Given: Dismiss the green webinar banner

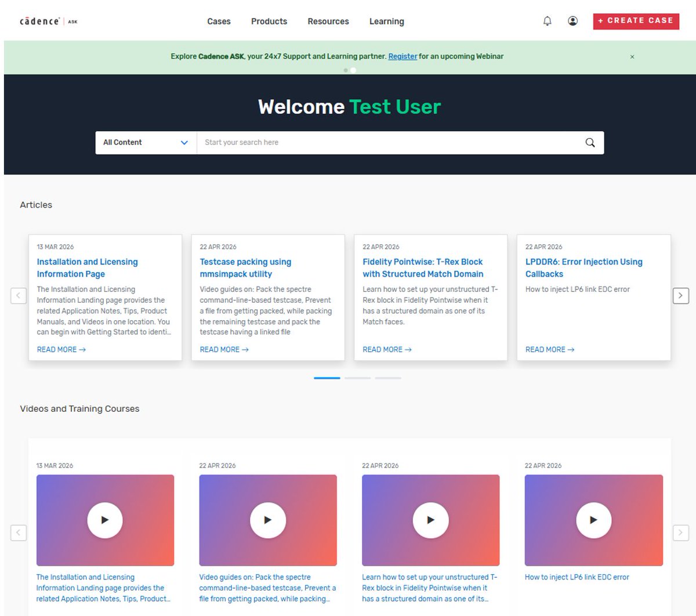Looking at the screenshot, I should (632, 57).
